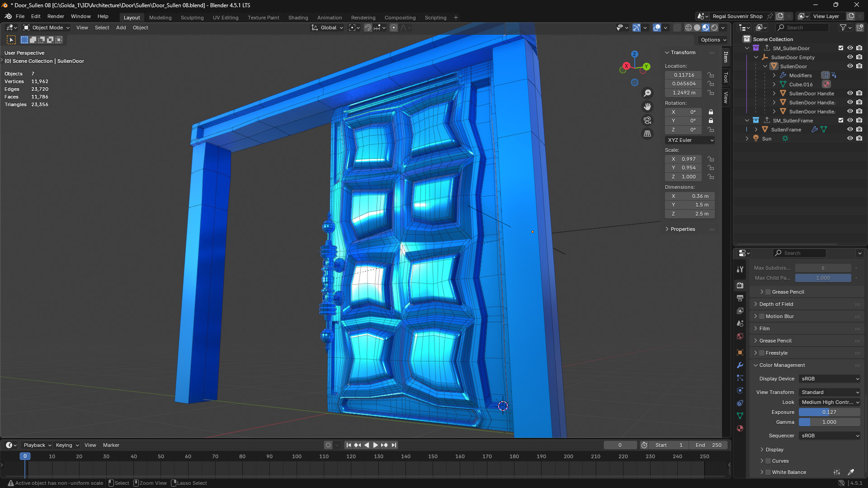Expand the Depth of Field section

point(774,304)
